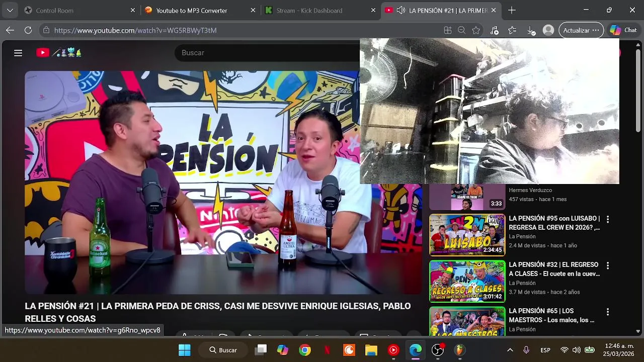This screenshot has height=362, width=644.
Task: Click La Pensión channel under video #95
Action: click(522, 236)
